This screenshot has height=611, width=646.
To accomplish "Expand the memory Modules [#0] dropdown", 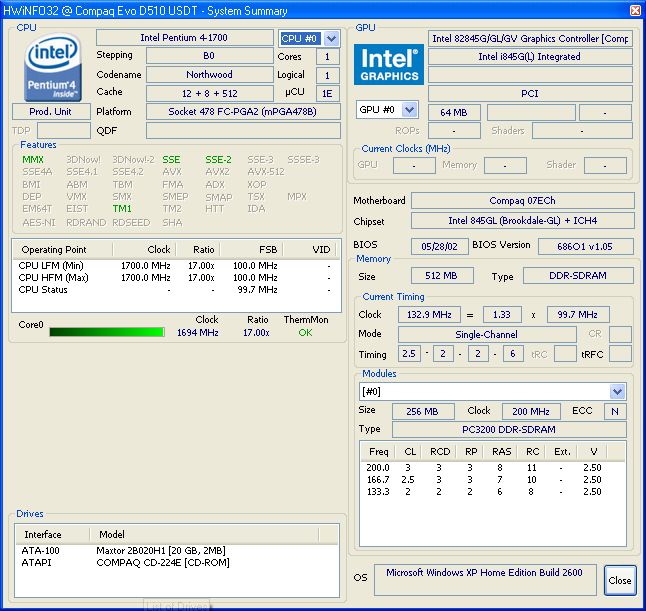I will point(617,391).
